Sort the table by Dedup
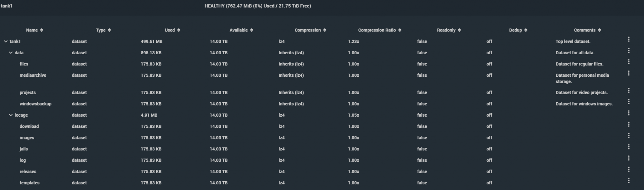Image resolution: width=644 pixels, height=190 pixels. tap(518, 30)
